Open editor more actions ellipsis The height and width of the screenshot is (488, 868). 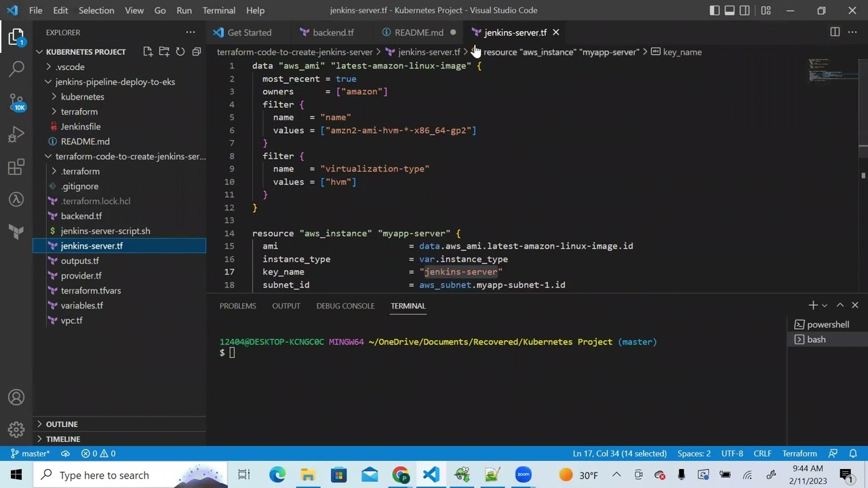[x=854, y=32]
